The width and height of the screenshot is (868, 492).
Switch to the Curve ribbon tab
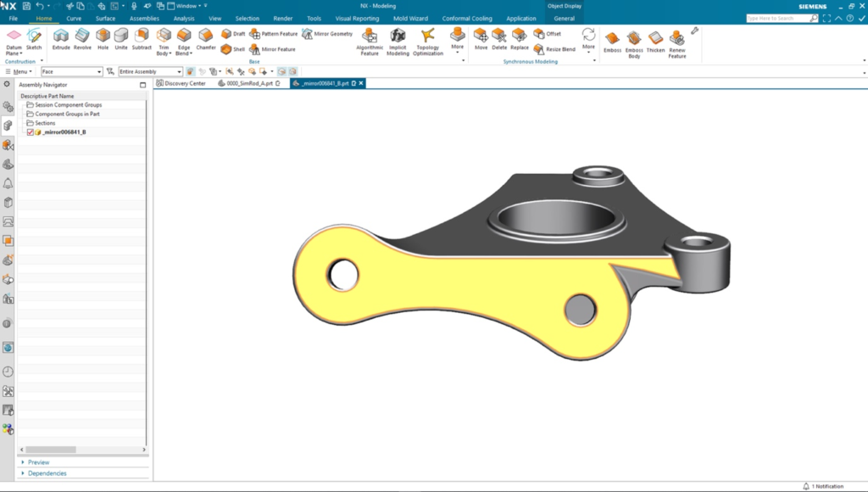tap(74, 18)
